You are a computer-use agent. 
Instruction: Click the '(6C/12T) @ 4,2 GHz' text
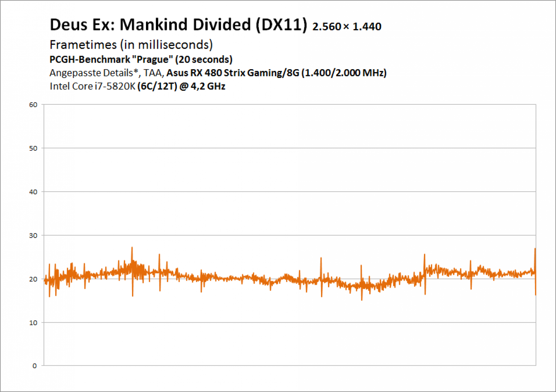coord(182,86)
